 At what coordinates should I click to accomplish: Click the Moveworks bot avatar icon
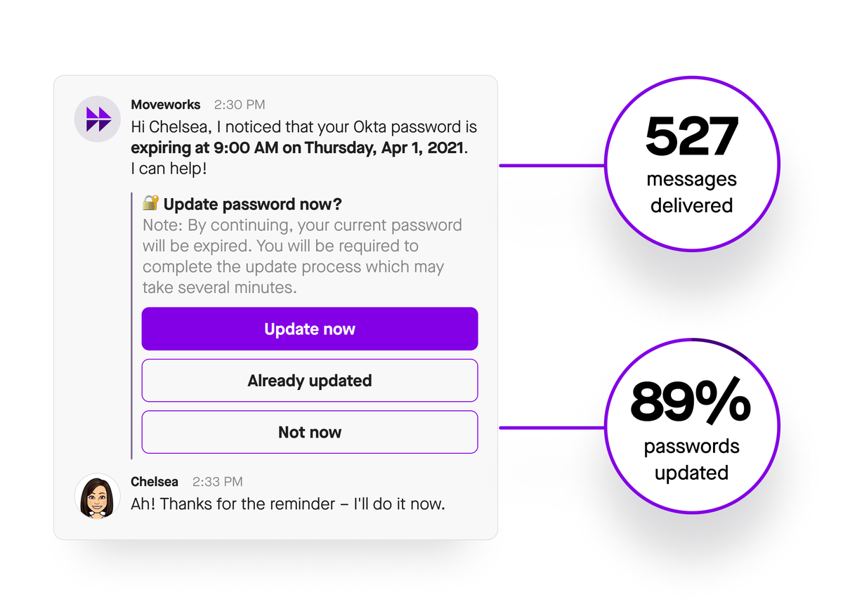pos(98,119)
